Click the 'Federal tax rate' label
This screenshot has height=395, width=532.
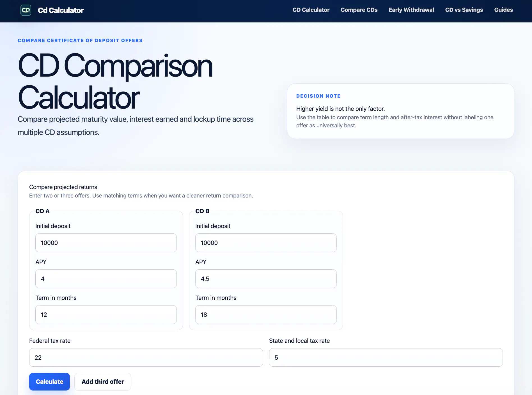tap(50, 341)
